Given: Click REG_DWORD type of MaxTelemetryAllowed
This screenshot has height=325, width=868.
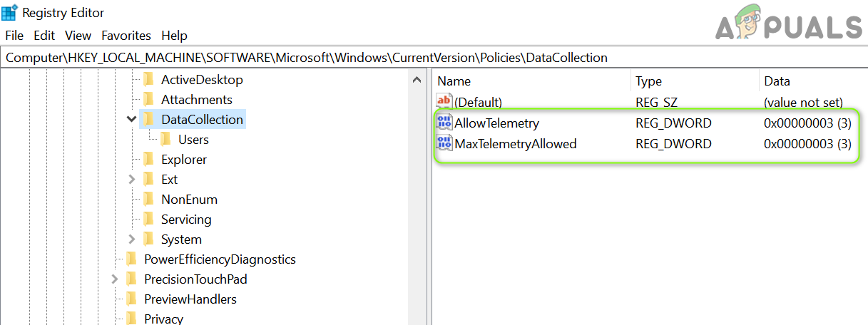Looking at the screenshot, I should 673,144.
